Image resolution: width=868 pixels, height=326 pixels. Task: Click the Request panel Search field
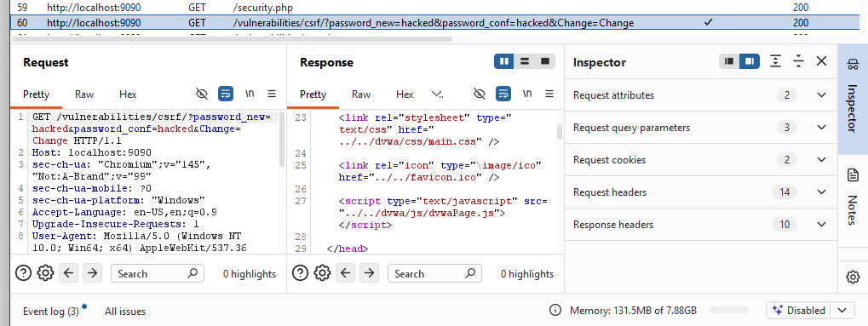tap(158, 273)
